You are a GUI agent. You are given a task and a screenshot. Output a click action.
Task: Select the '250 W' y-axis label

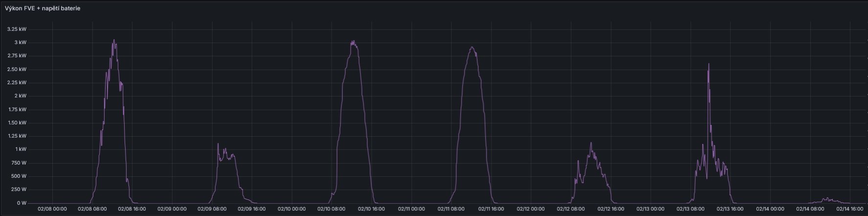(x=19, y=189)
